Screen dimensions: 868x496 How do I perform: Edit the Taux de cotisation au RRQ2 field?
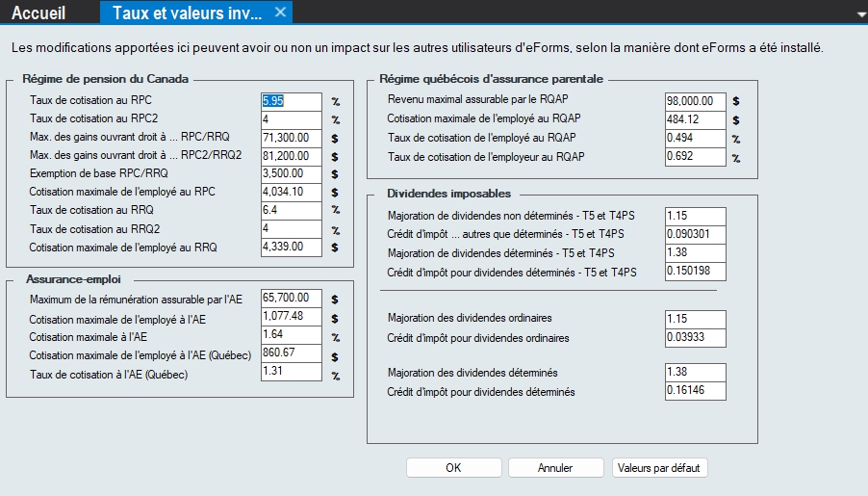coord(292,229)
